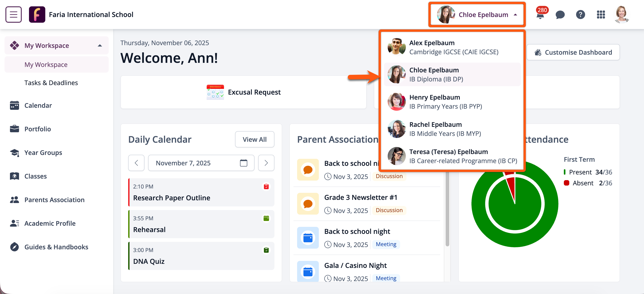Viewport: 644px width, 294px height.
Task: Open the messages chat bubble icon
Action: pos(560,15)
